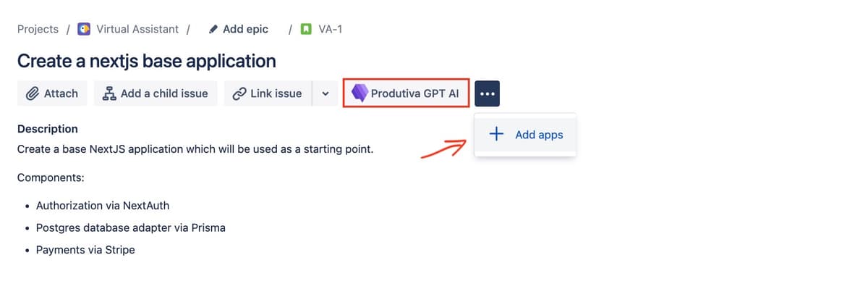This screenshot has width=868, height=289.
Task: Click the child issue hierarchy icon
Action: [109, 93]
